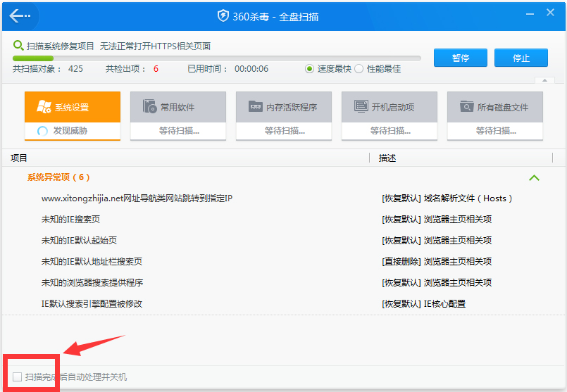Click the 内存活跃程序 memory chip icon

[255, 107]
